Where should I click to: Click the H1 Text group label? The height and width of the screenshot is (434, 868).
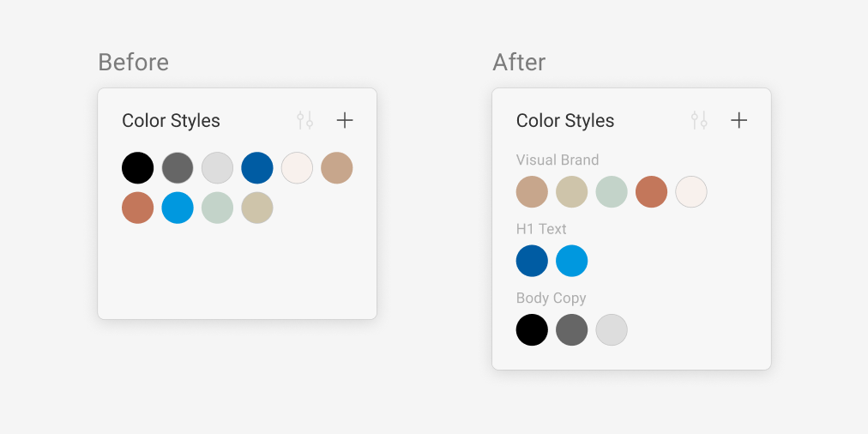541,229
